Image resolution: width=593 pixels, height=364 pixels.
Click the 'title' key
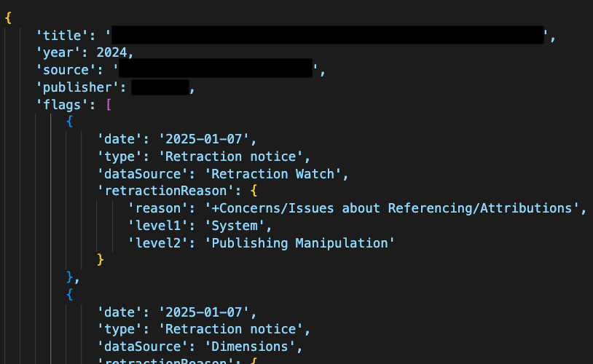tap(60, 35)
